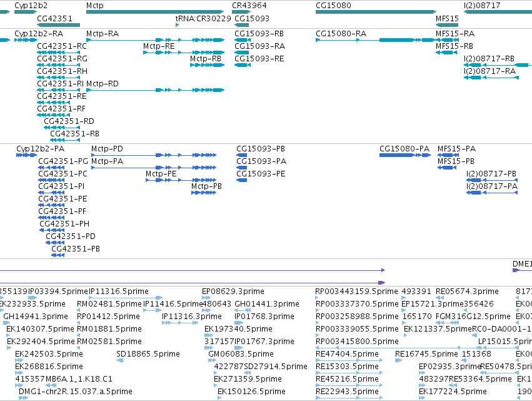Select the Mctp-PA protein label
The width and height of the screenshot is (532, 401).
tap(107, 161)
